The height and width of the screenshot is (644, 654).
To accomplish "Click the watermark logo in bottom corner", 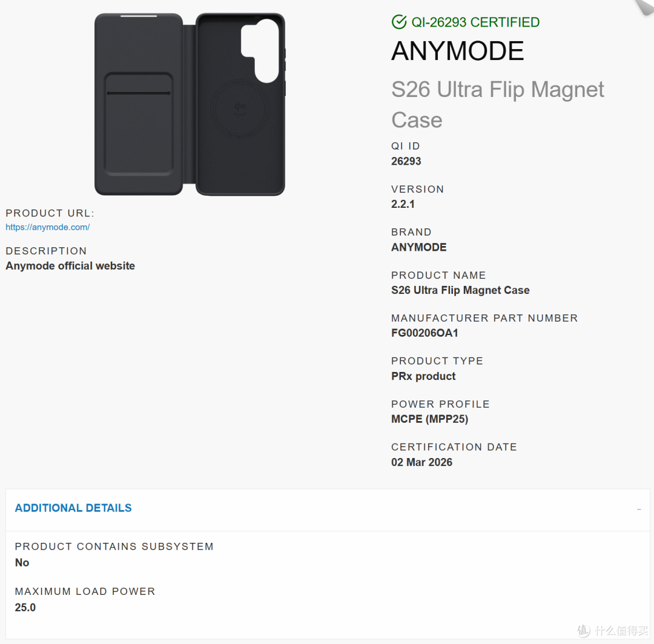I will [x=612, y=630].
